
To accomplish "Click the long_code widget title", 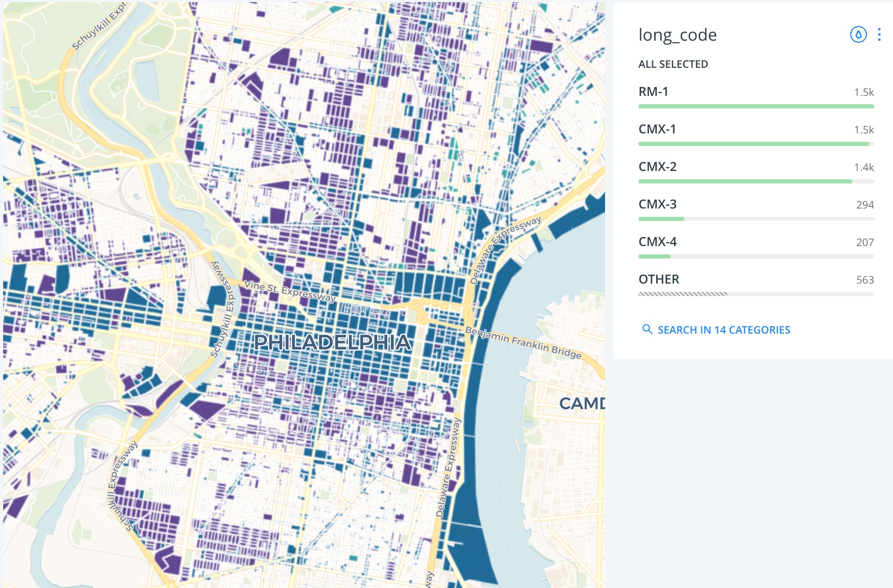I will (x=678, y=35).
